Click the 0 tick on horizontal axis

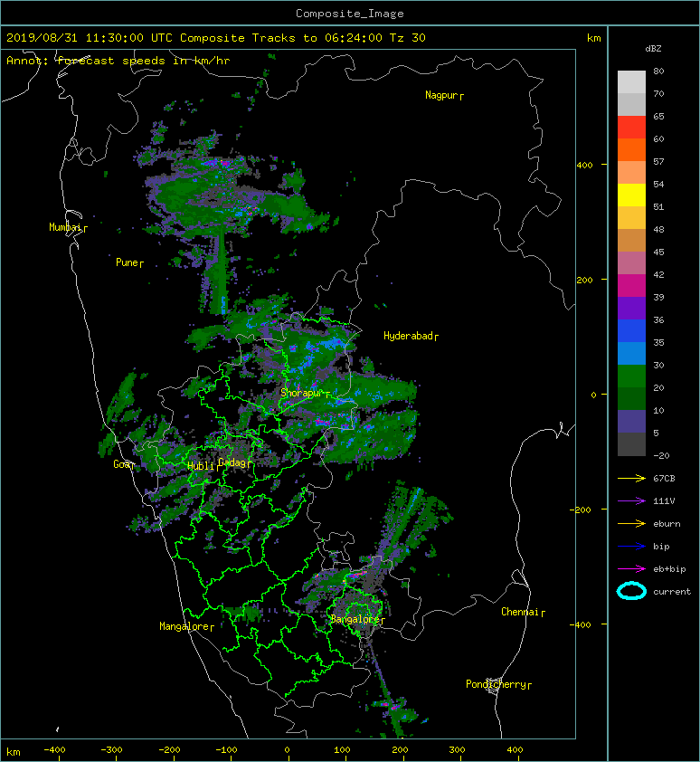pyautogui.click(x=287, y=750)
